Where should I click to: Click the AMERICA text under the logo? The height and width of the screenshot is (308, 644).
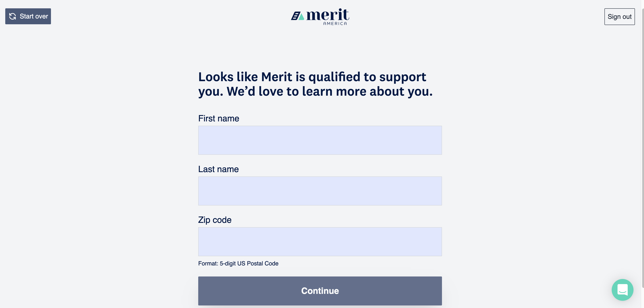(335, 24)
